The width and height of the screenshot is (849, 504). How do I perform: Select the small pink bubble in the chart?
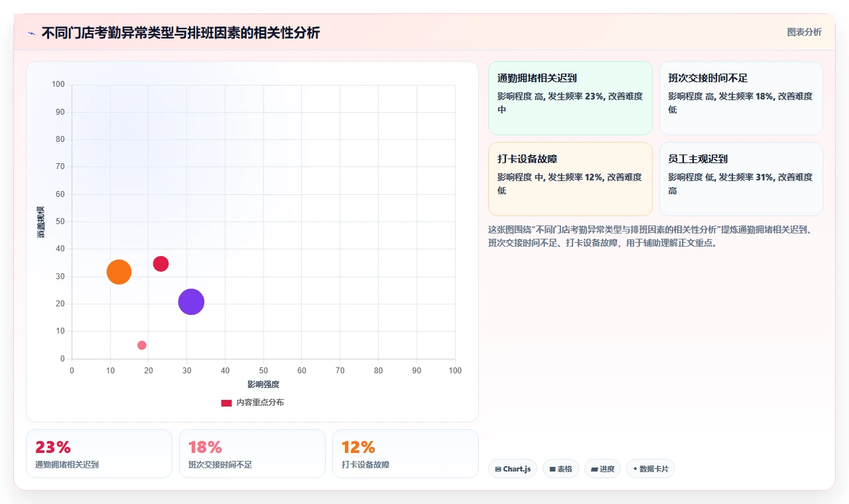(x=142, y=346)
